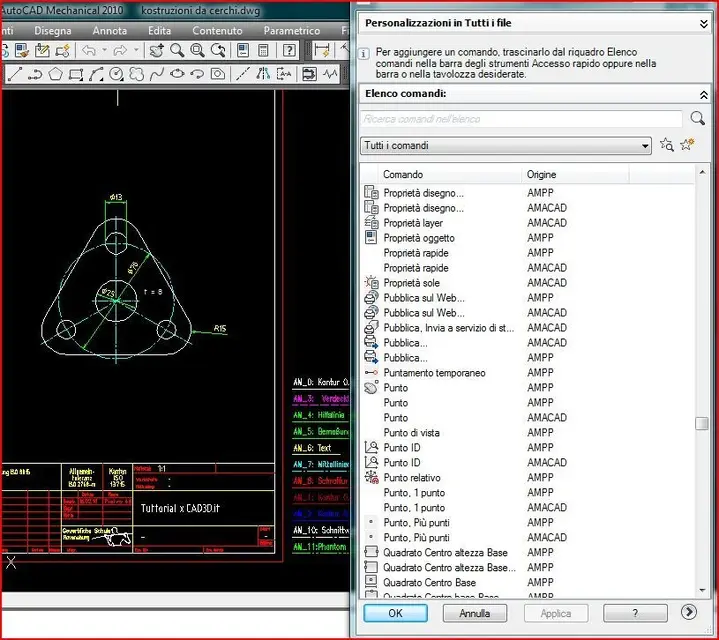Click the search magnifier in command list
The width and height of the screenshot is (719, 640).
click(x=697, y=118)
